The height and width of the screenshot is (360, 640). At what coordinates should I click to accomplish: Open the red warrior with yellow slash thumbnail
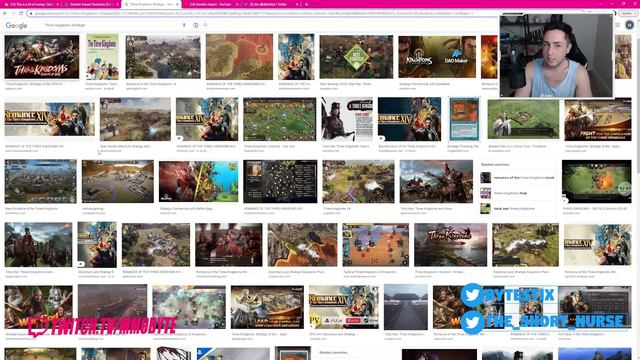tap(198, 181)
